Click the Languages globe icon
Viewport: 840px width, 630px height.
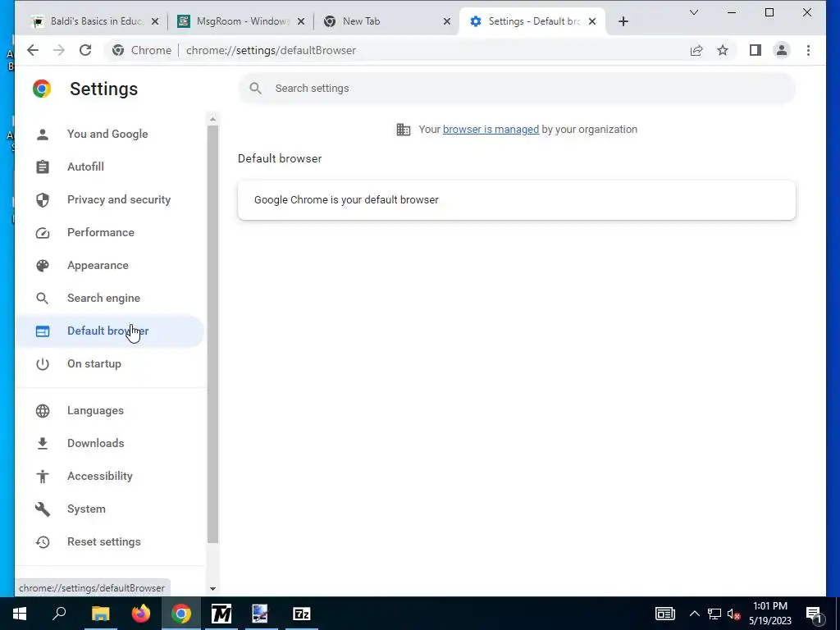click(43, 410)
